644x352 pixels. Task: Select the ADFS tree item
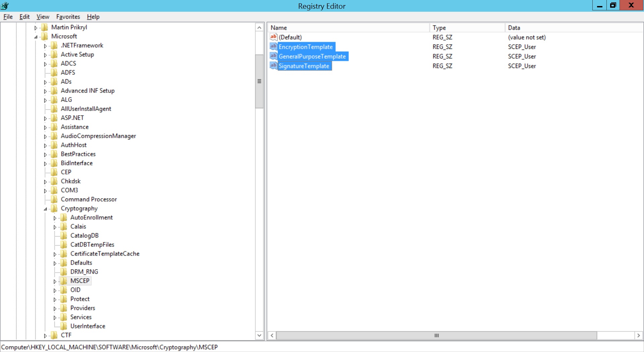click(68, 72)
